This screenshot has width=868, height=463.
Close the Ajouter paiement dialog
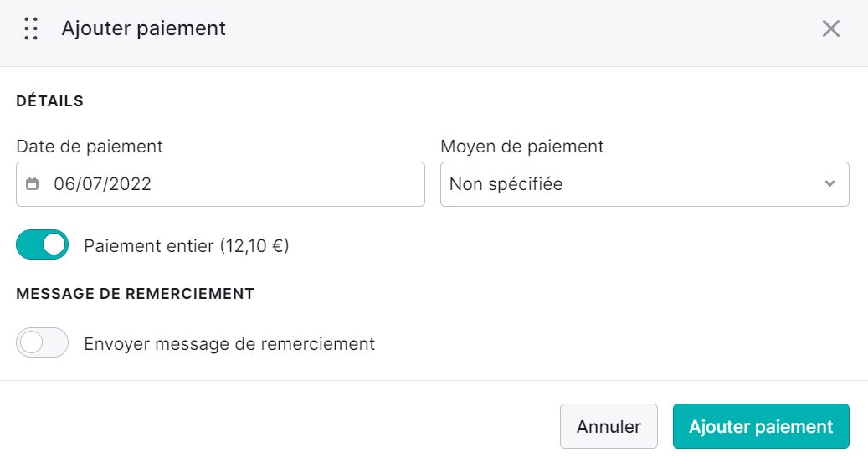831,28
